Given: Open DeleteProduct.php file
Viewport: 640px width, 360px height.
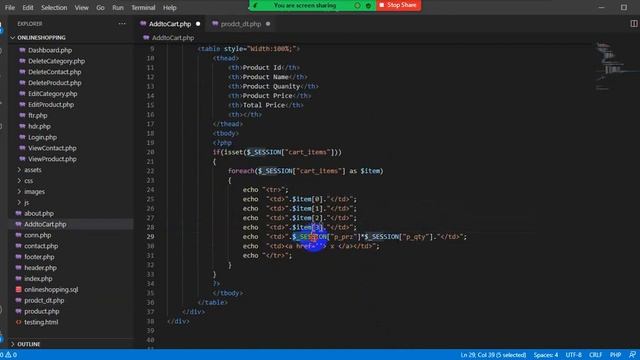Looking at the screenshot, I should click(55, 83).
